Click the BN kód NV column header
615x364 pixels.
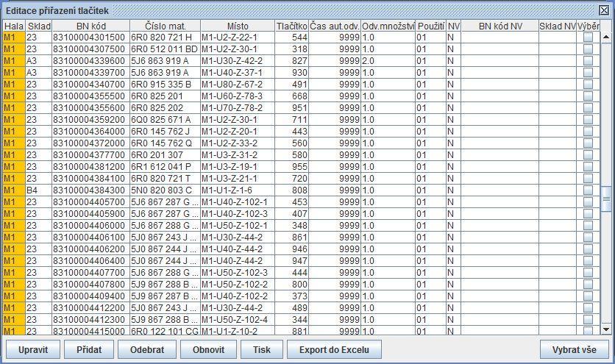pyautogui.click(x=500, y=26)
